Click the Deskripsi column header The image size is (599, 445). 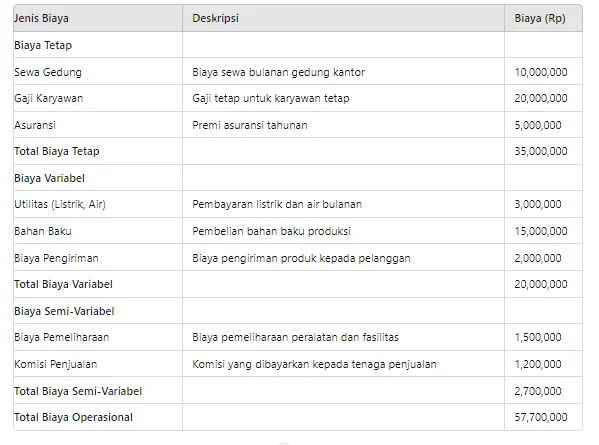pyautogui.click(x=215, y=18)
